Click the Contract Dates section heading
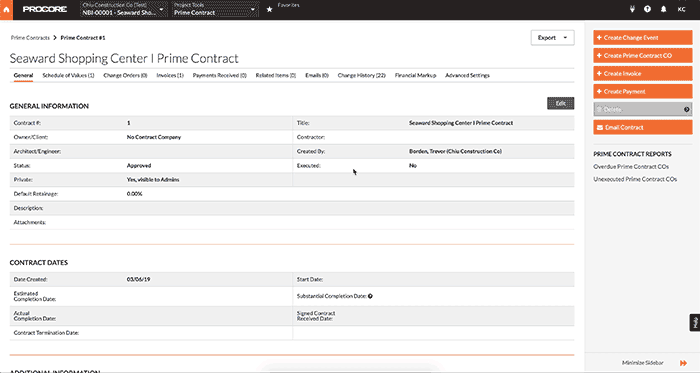The width and height of the screenshot is (700, 373). 39,263
